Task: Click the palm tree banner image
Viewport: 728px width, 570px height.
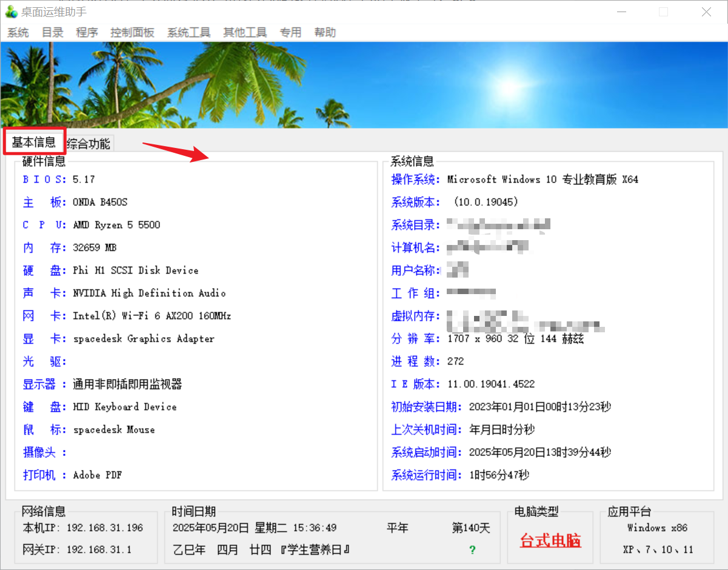Action: tap(364, 85)
